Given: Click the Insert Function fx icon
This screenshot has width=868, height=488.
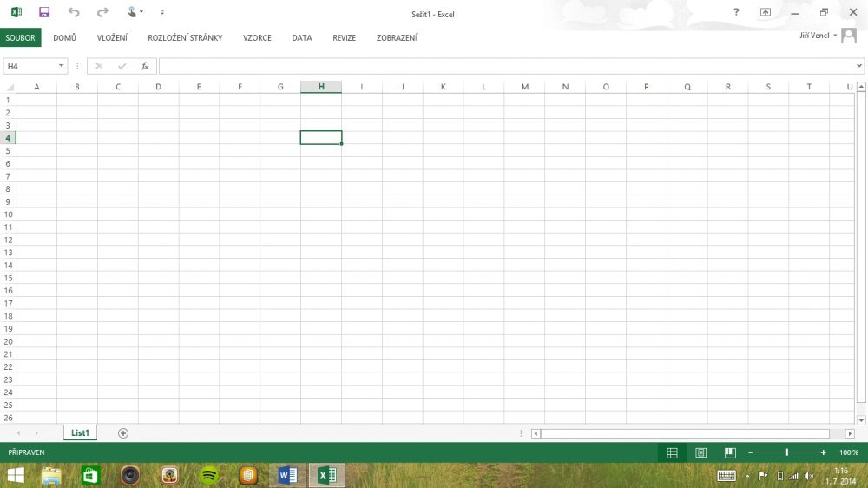Looking at the screenshot, I should (x=145, y=66).
